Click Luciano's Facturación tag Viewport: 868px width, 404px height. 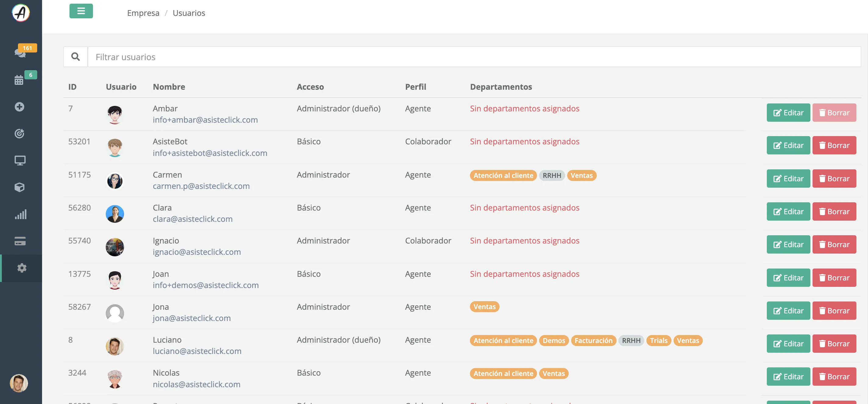593,341
